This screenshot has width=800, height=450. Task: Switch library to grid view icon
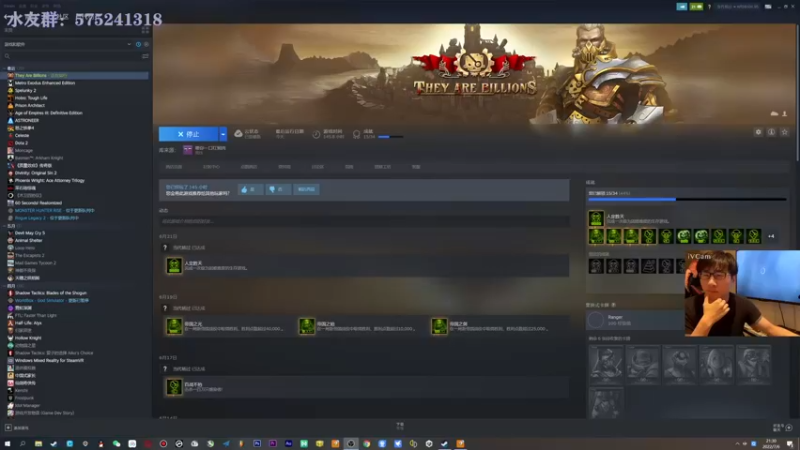(x=145, y=30)
